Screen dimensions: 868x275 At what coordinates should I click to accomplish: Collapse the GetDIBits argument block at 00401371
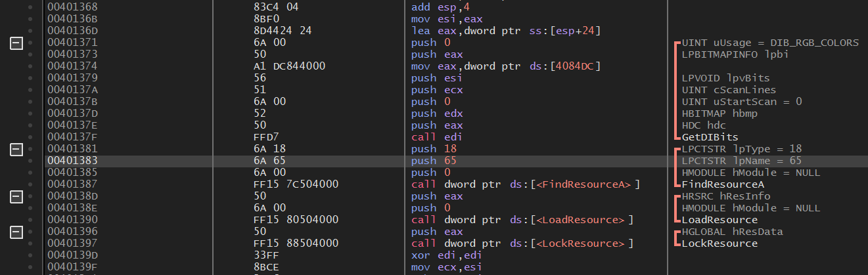coord(17,43)
